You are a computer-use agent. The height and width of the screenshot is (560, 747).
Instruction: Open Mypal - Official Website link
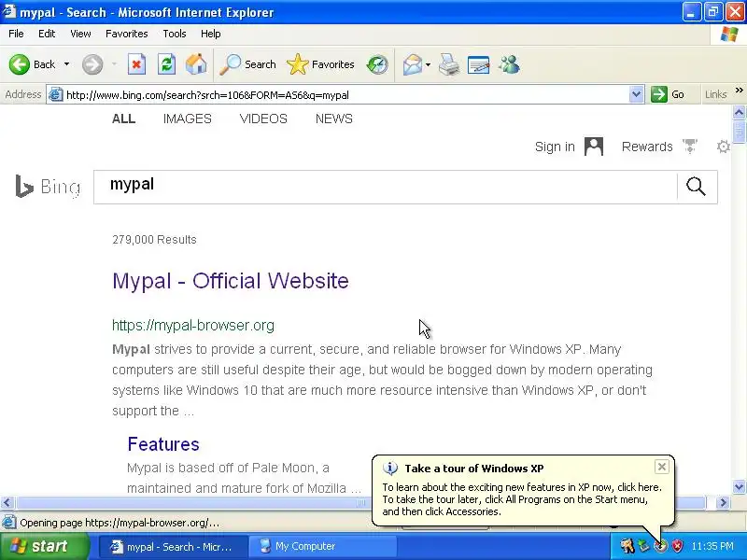[231, 281]
